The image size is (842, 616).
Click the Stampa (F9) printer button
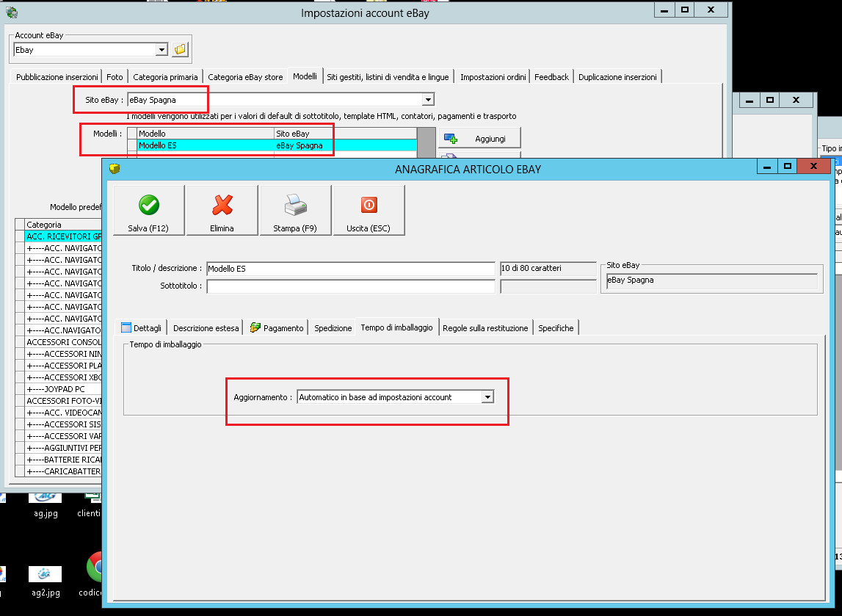pyautogui.click(x=295, y=210)
